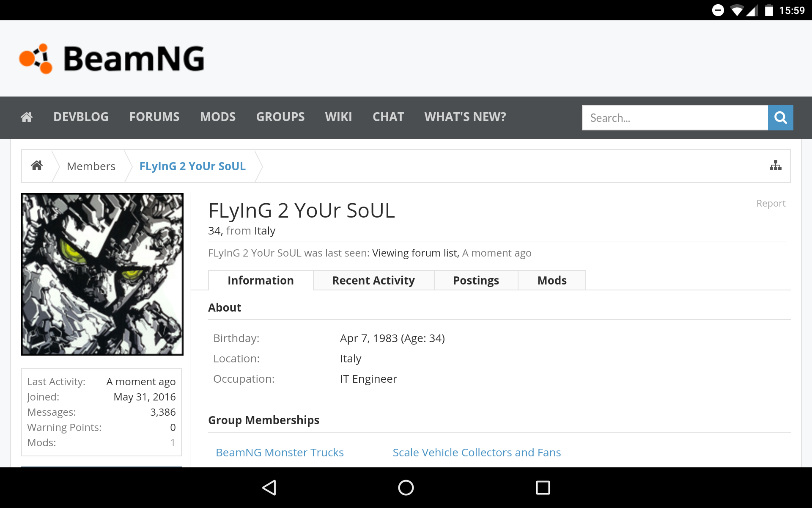Switch to the Recent Activity tab

pyautogui.click(x=373, y=280)
